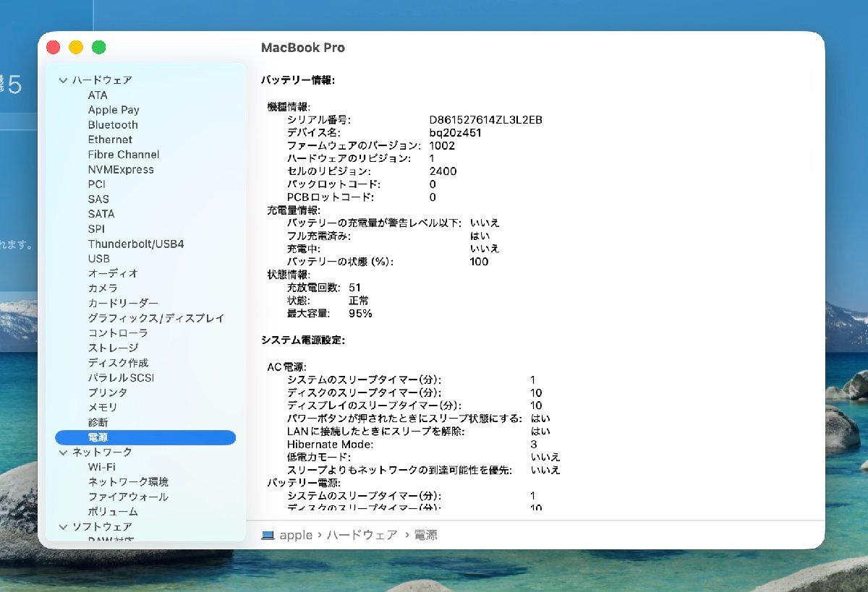Collapse the ネットワーク section chevron
Image resolution: width=868 pixels, height=592 pixels.
[x=63, y=452]
